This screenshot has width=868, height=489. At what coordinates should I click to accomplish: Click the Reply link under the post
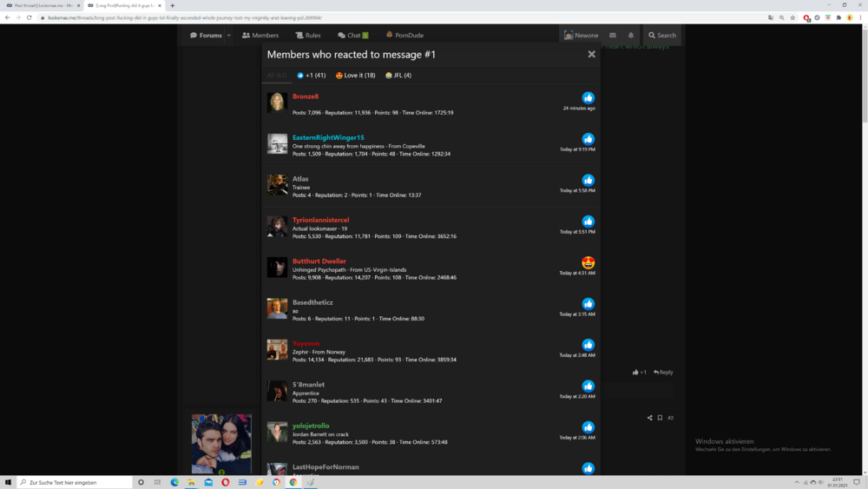663,372
